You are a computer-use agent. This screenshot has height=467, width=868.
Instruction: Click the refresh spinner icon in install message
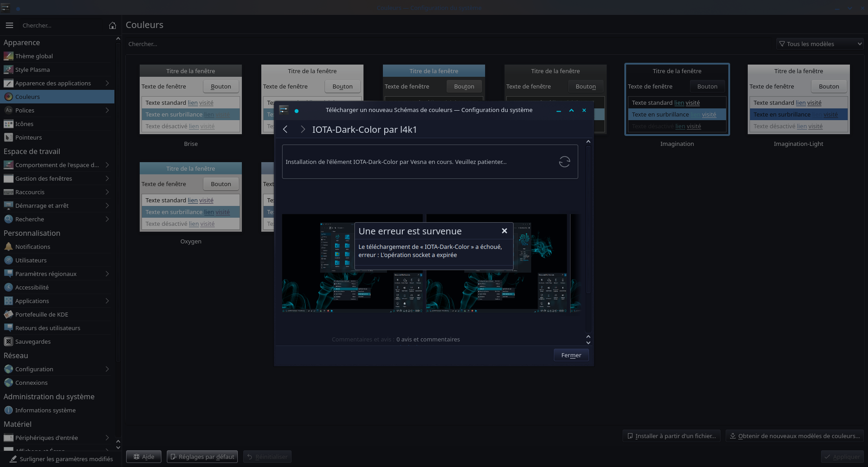point(564,162)
